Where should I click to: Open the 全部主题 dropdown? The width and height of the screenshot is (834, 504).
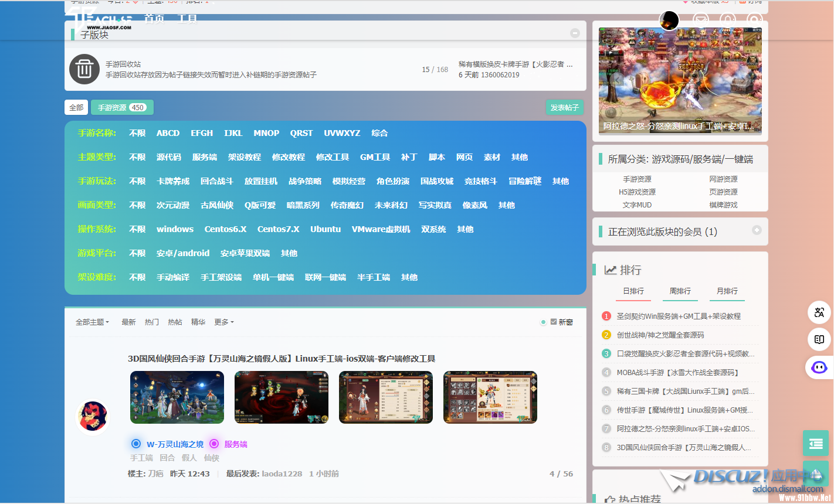coord(92,322)
